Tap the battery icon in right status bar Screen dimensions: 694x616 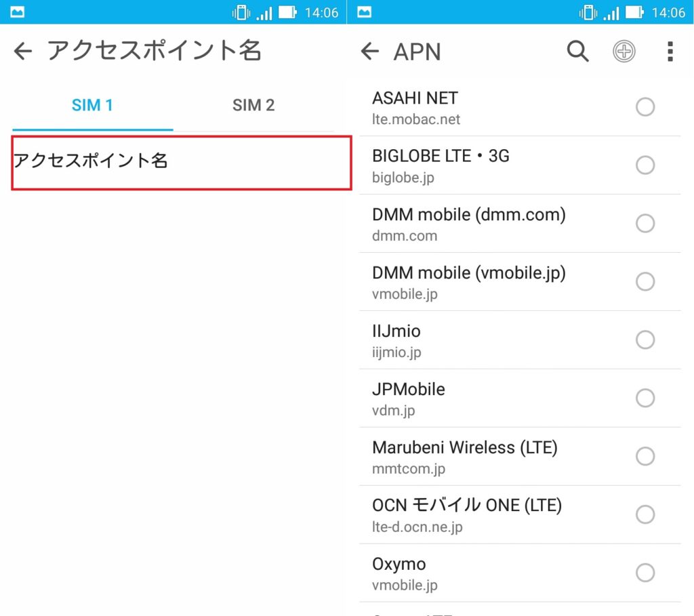pos(634,12)
